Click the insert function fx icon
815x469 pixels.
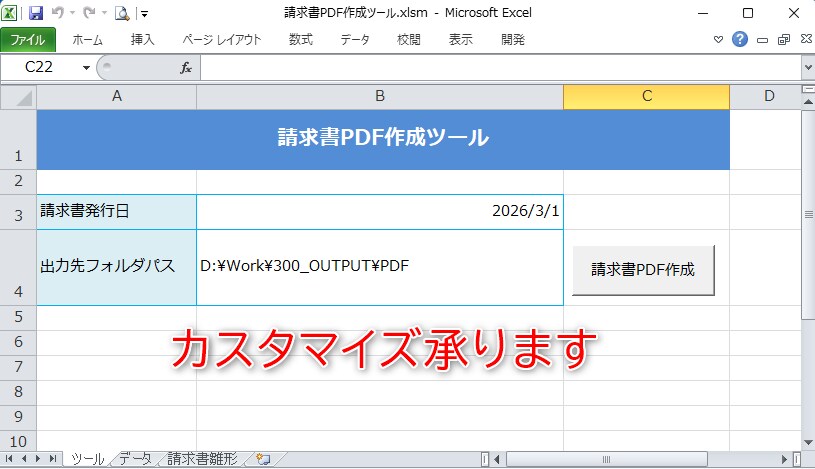[186, 68]
